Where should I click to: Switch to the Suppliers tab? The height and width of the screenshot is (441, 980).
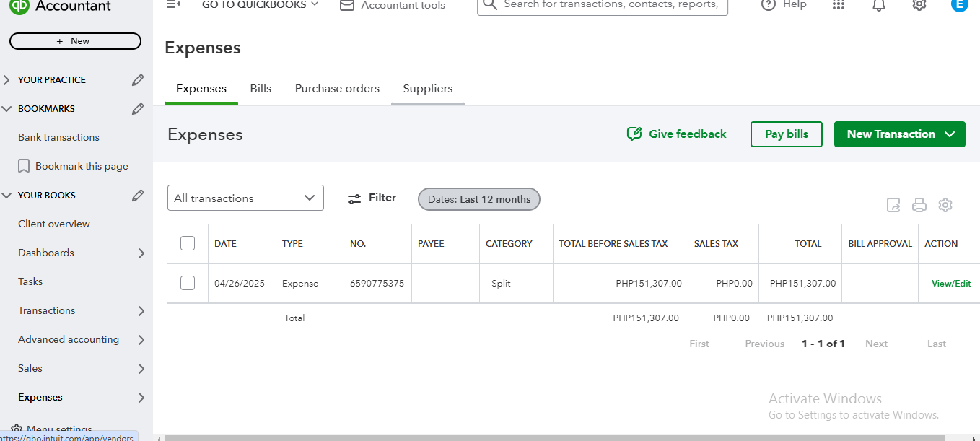(428, 89)
